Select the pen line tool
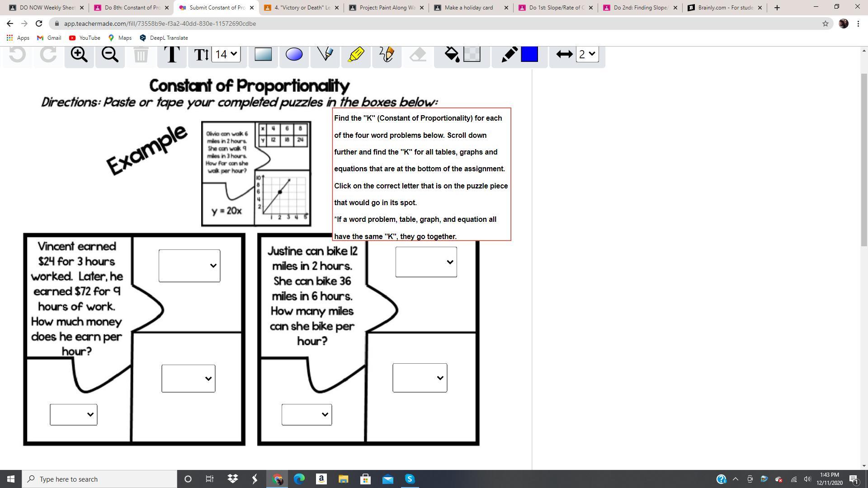Image resolution: width=868 pixels, height=488 pixels. pos(325,55)
